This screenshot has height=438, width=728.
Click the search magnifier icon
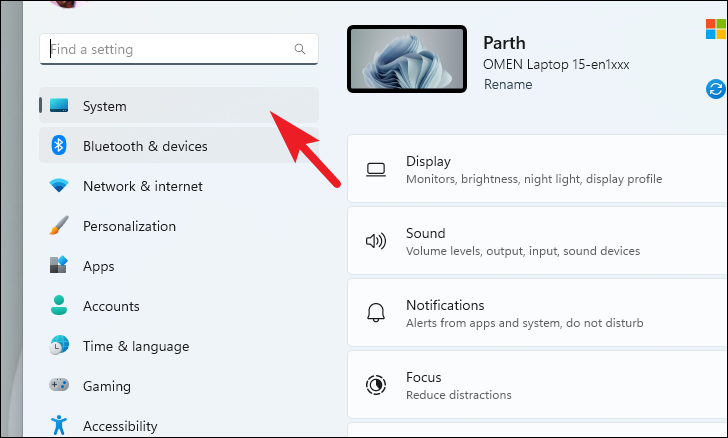[x=300, y=49]
